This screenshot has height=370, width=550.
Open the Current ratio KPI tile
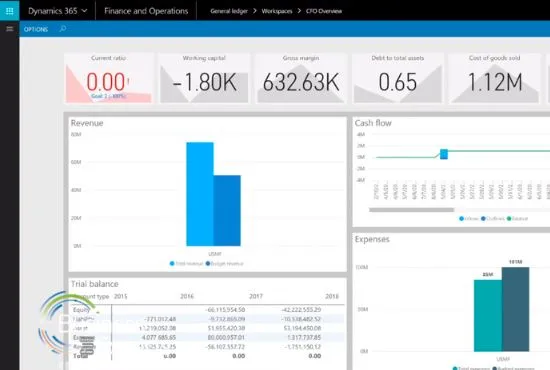108,78
